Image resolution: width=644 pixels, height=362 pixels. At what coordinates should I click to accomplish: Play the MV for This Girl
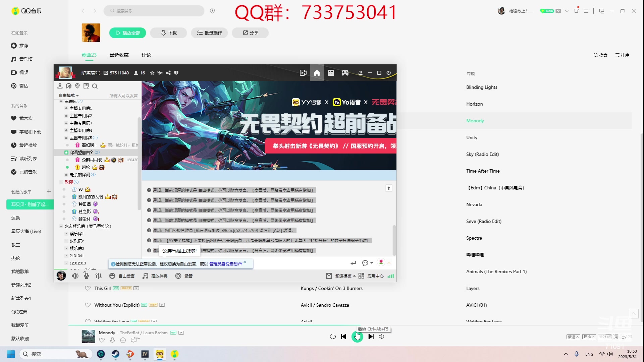[x=136, y=288]
